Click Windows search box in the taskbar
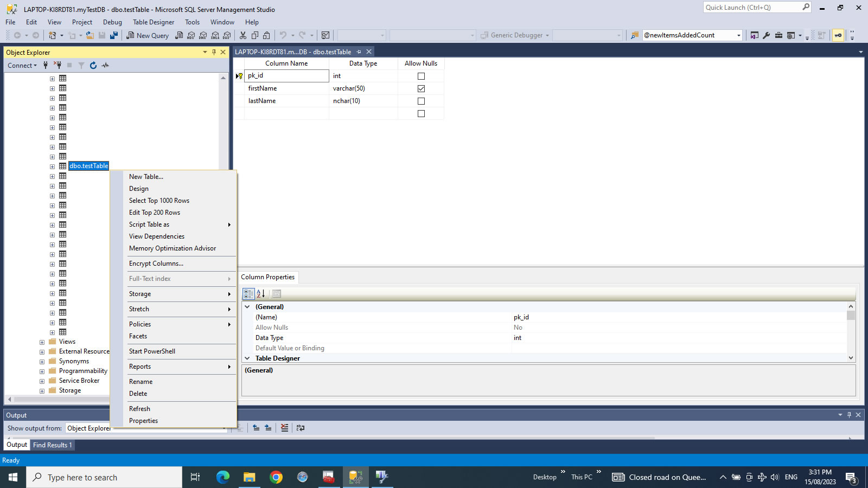868x488 pixels. (104, 477)
